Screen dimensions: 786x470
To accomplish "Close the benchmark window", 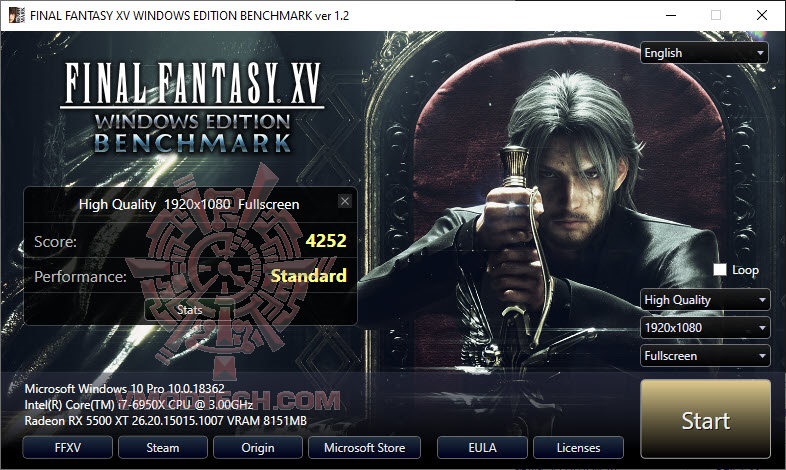I will point(761,16).
